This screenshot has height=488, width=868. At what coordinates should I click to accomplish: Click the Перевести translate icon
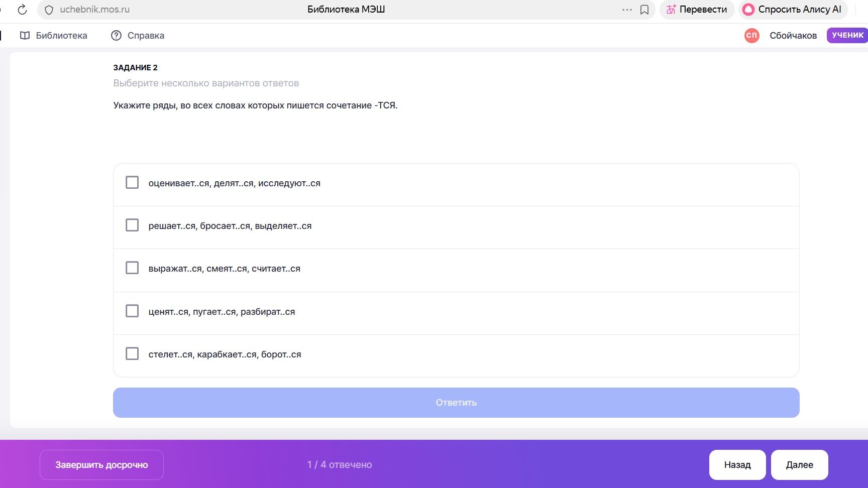pos(671,10)
